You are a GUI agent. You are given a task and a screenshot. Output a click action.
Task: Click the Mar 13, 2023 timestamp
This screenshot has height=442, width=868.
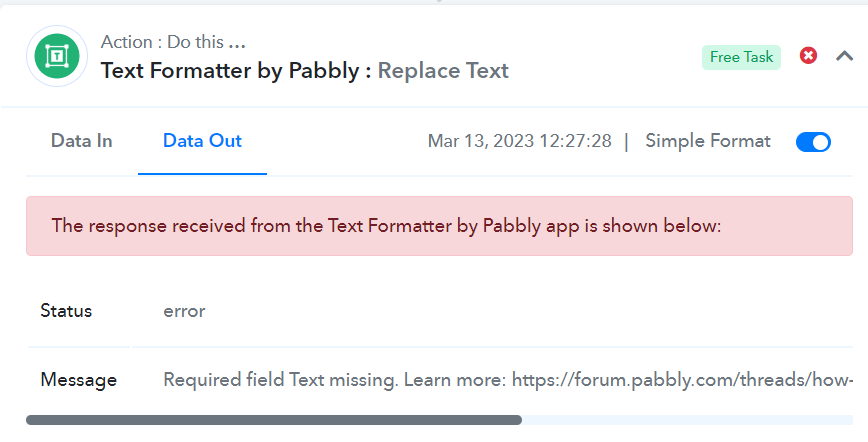coord(519,141)
